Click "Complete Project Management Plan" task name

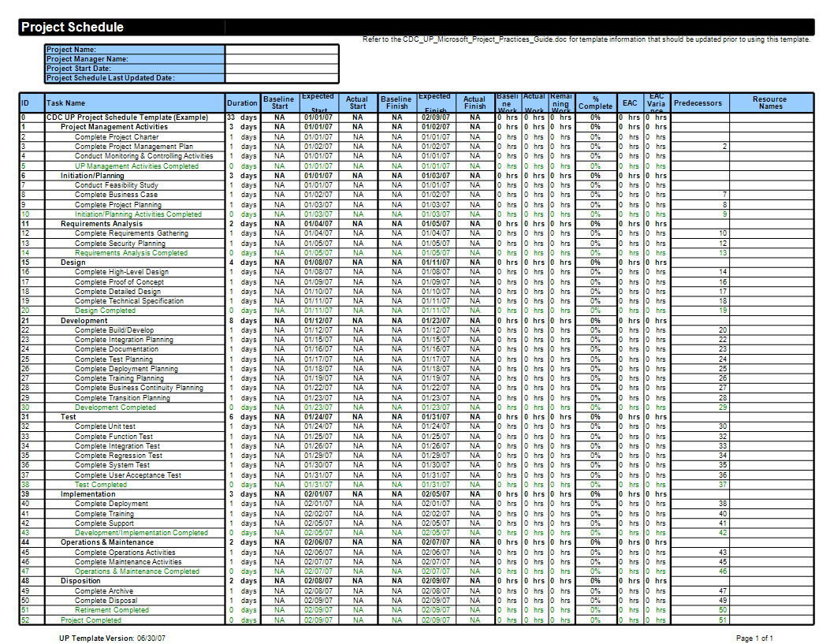pyautogui.click(x=134, y=147)
